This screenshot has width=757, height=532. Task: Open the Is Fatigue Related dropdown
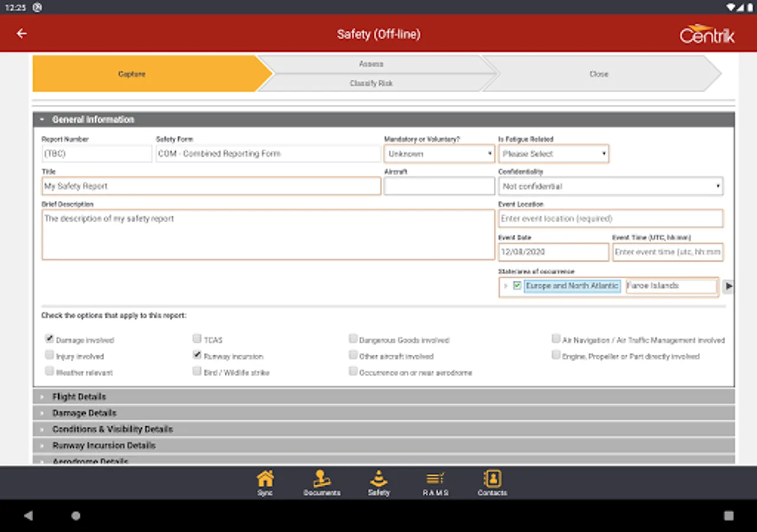pyautogui.click(x=554, y=154)
